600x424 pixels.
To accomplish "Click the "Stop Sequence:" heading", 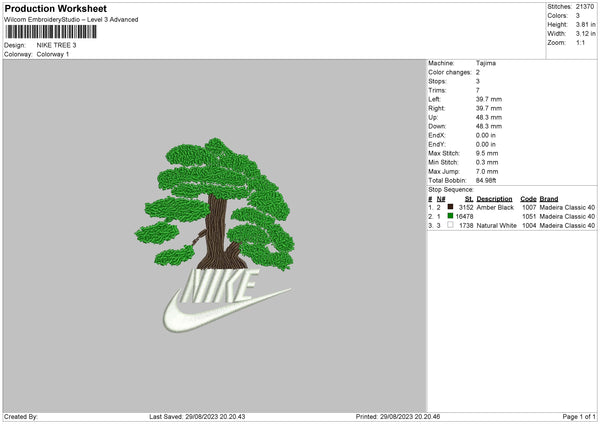I will pos(451,190).
